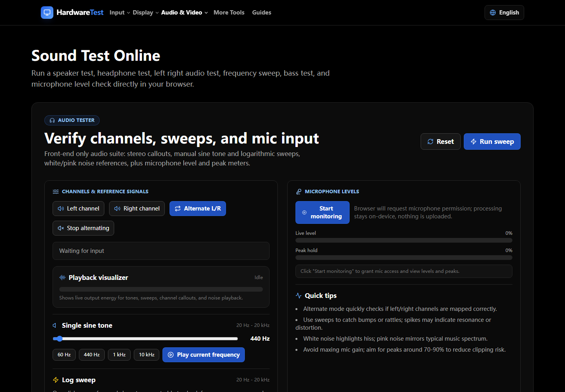Click the Single sine tone 20 Hz - 20 kHz range
The image size is (565, 392).
(x=253, y=325)
